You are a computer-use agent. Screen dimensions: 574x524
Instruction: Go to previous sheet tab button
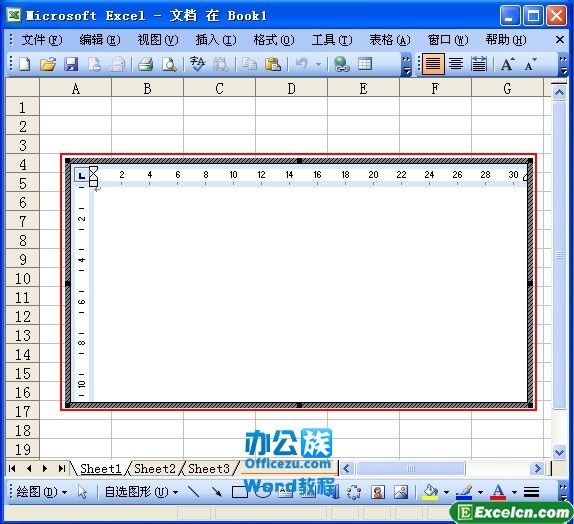coord(29,469)
